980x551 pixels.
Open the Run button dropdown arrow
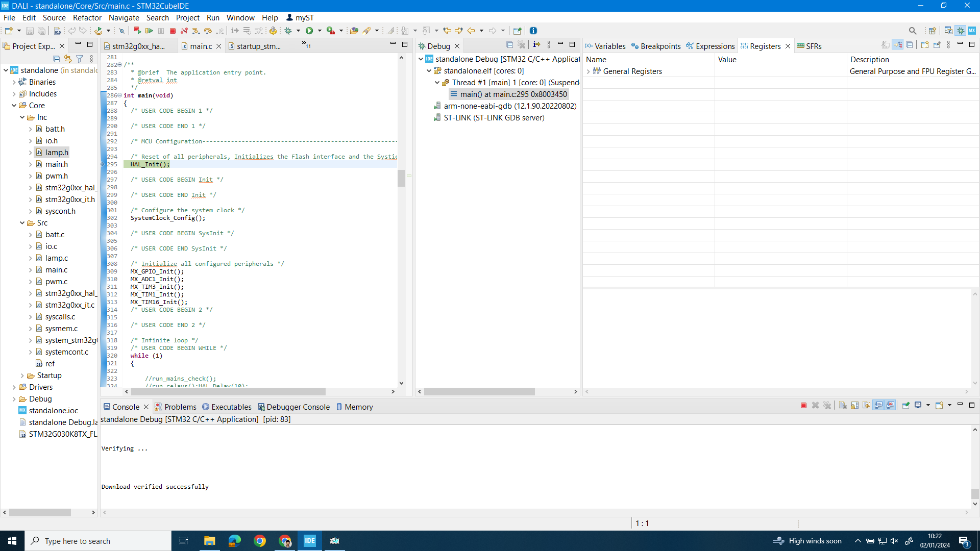pyautogui.click(x=320, y=31)
